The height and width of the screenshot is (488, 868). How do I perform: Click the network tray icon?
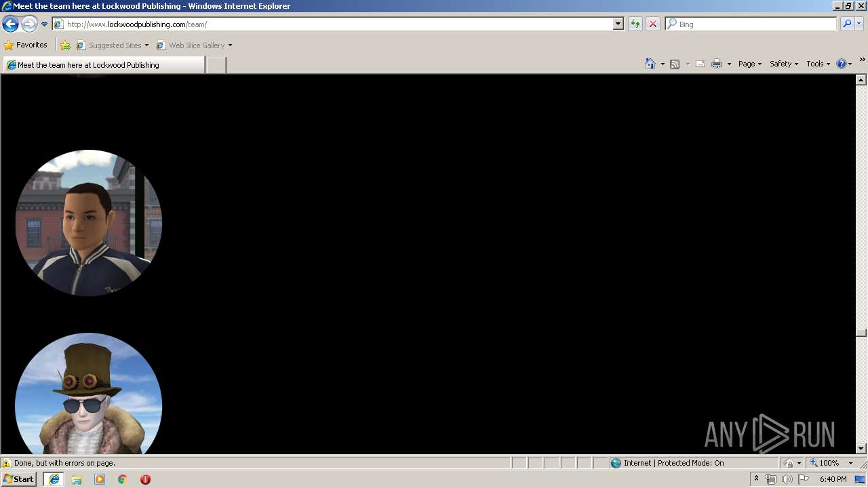tap(771, 479)
